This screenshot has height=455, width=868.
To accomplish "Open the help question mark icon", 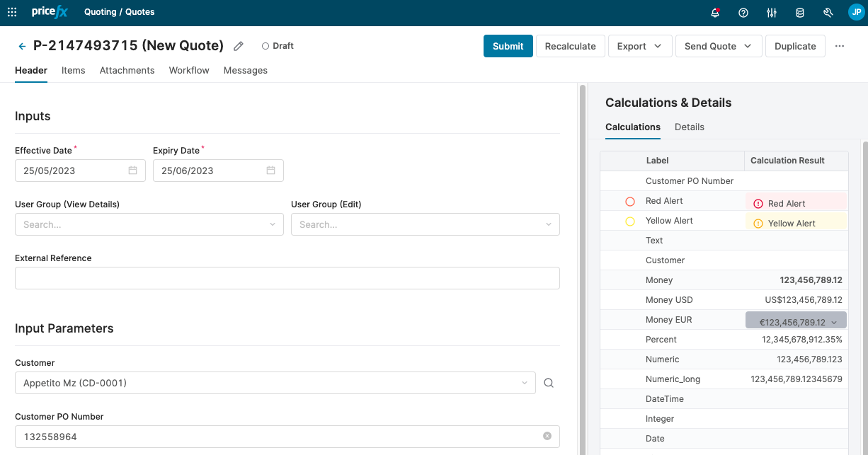I will [743, 13].
